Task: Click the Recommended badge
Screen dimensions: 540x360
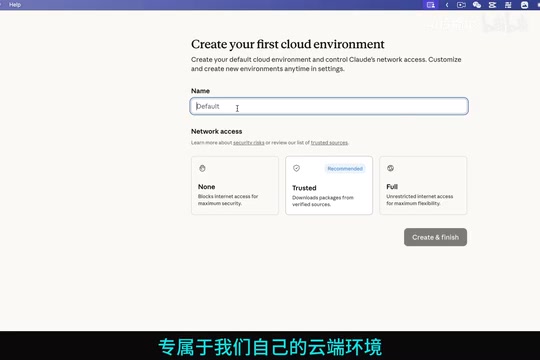Action: point(345,168)
